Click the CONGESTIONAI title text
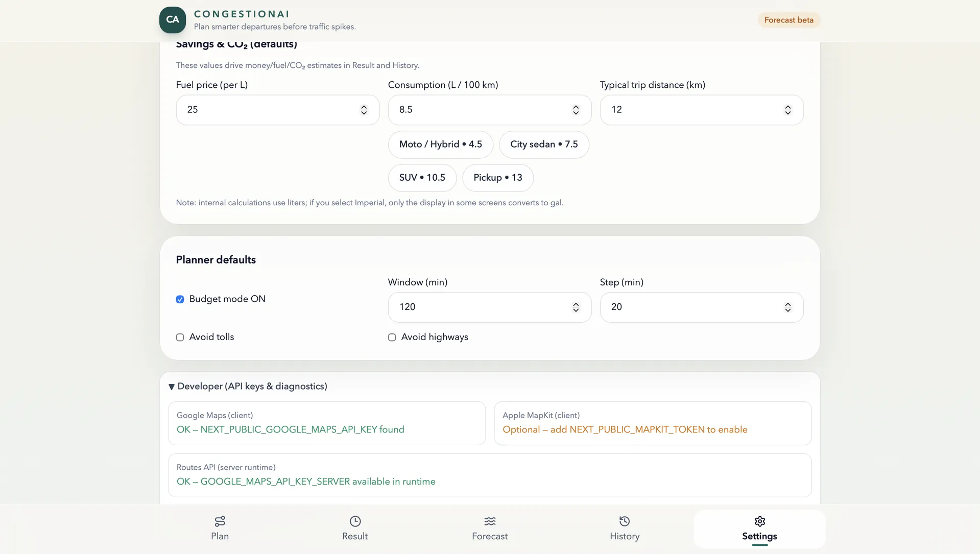Screen dimensions: 980x554 coord(242,14)
